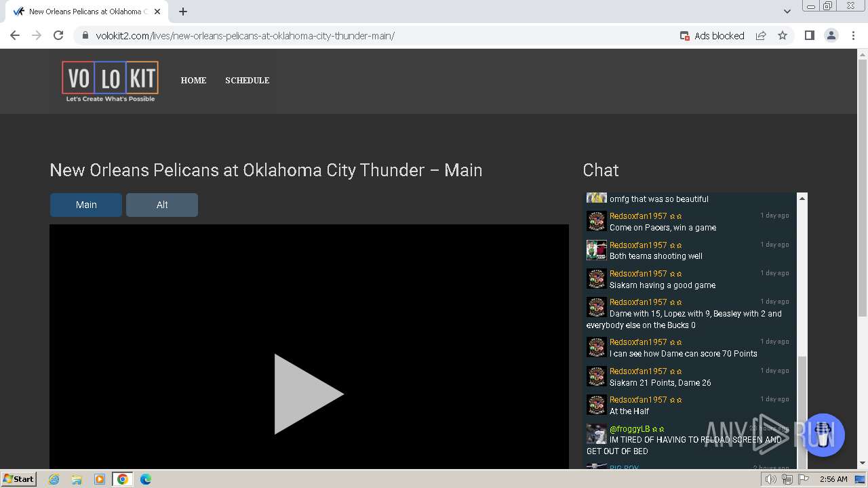Open Redsoxfan1957 name above 'Both teams shooting well'
The width and height of the screenshot is (868, 488).
[638, 245]
